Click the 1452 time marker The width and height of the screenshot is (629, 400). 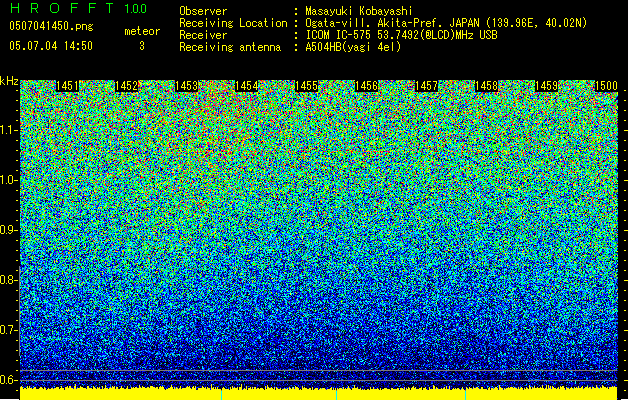coord(126,86)
